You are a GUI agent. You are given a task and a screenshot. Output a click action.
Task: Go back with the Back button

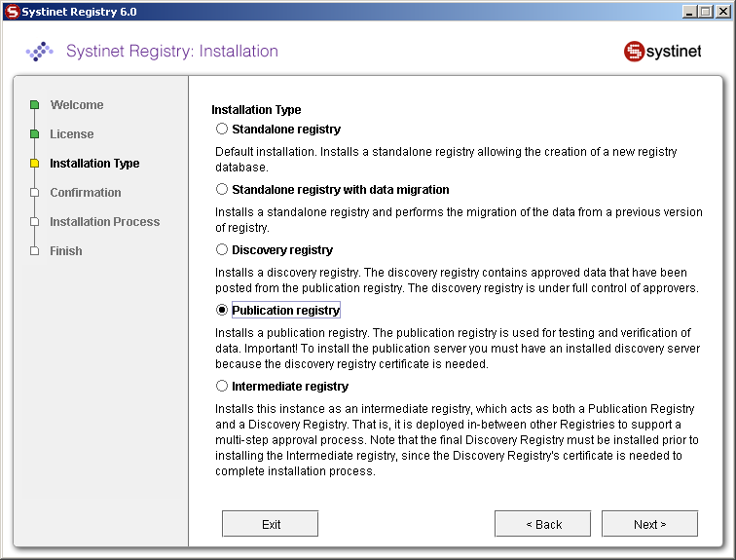(543, 524)
